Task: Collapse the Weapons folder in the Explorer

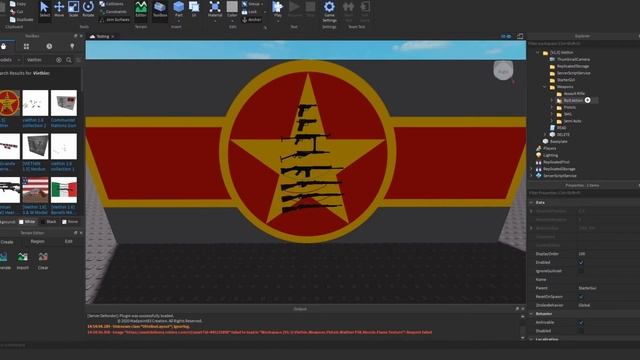Action: tap(545, 87)
